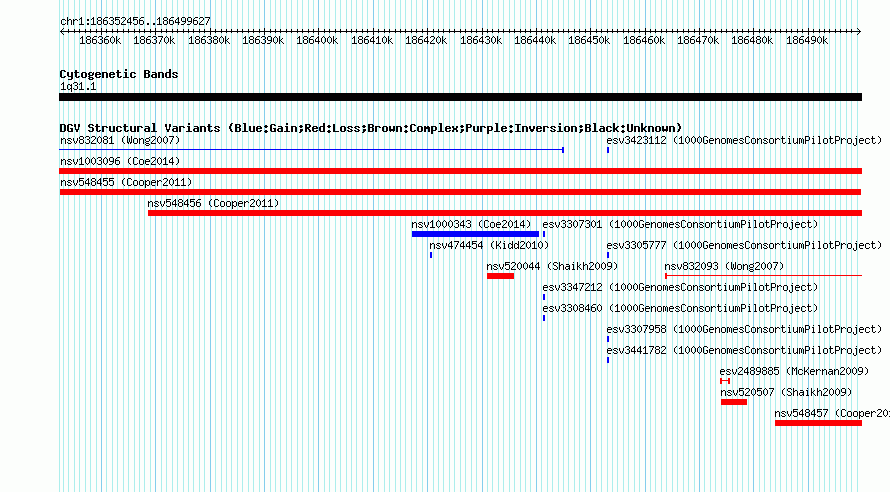Open nsv832093 (Wong2007) variant label
Image resolution: width=890 pixels, height=492 pixels.
click(724, 266)
